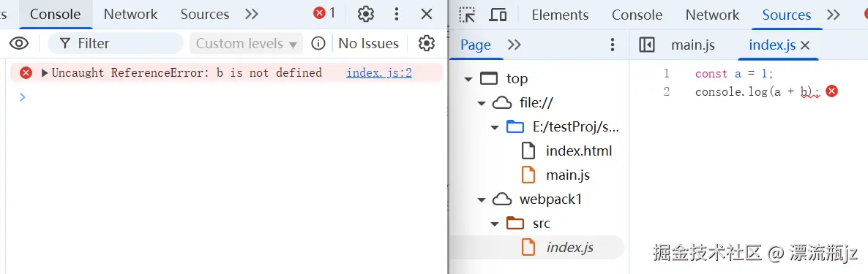Screen dimensions: 868x274
Task: Click the orange src folder icon
Action: (515, 223)
